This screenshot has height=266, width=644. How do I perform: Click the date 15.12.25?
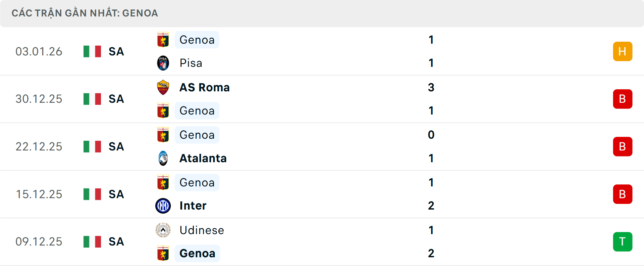coord(39,194)
